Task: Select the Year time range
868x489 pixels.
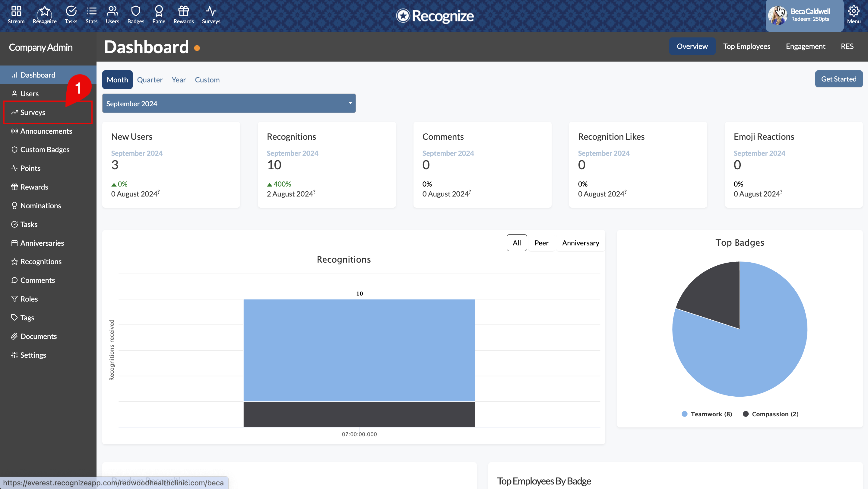Action: 179,80
